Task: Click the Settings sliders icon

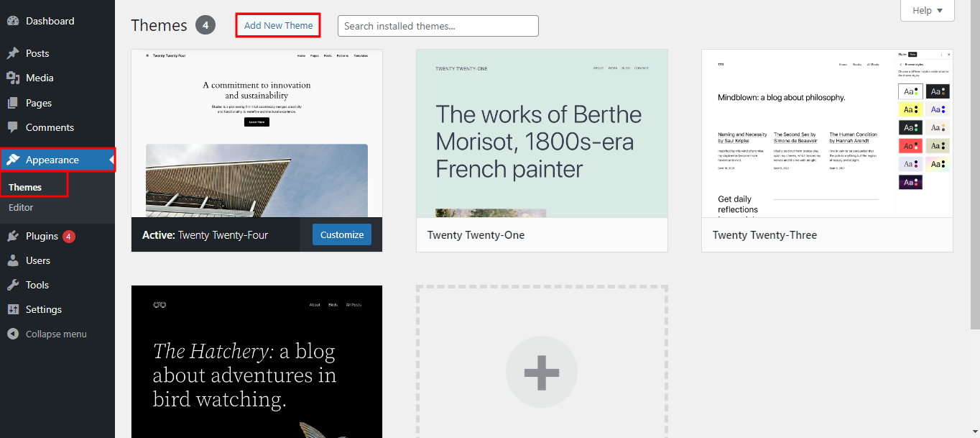Action: pyautogui.click(x=13, y=309)
